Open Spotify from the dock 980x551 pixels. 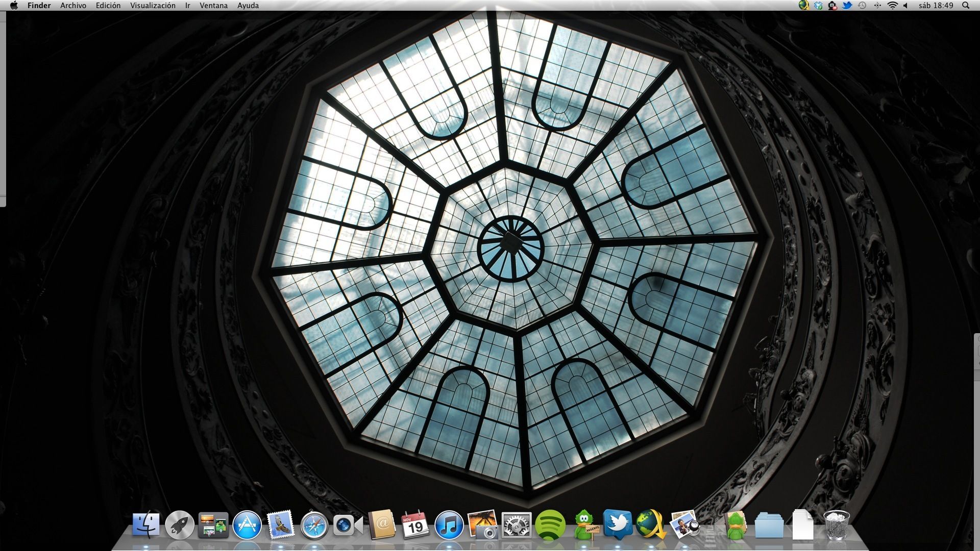pos(550,525)
